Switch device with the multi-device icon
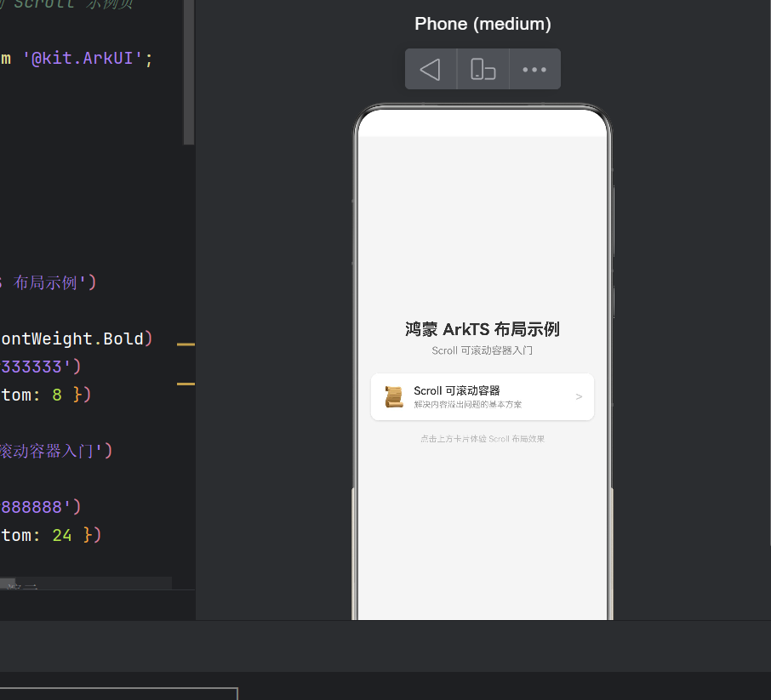The width and height of the screenshot is (771, 700). coord(483,69)
